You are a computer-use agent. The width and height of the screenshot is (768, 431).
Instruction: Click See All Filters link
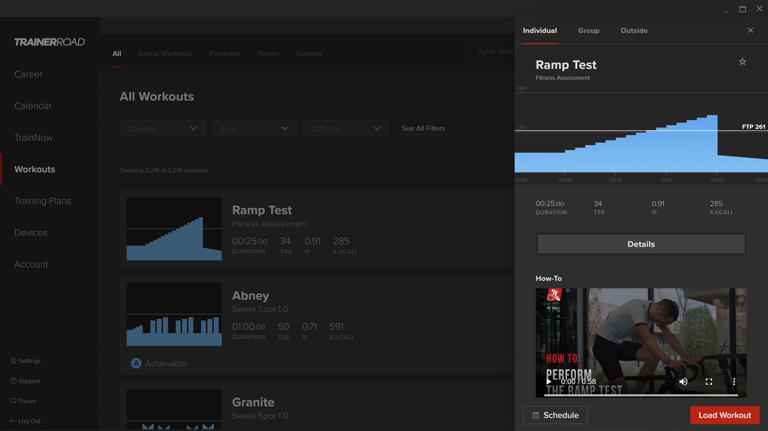(423, 128)
